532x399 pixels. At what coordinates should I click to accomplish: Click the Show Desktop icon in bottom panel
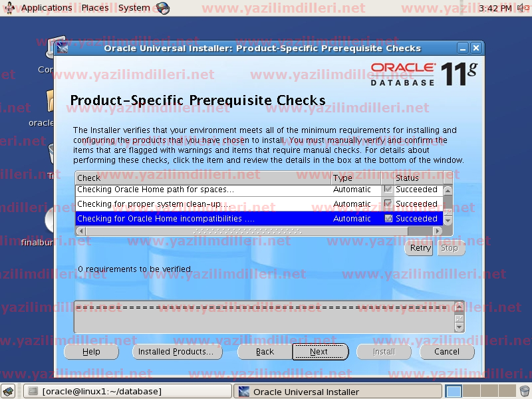(9, 392)
